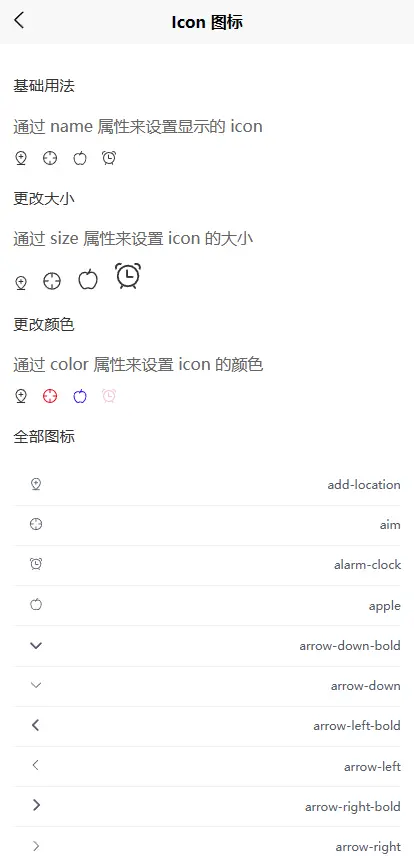
Task: Go back using the header arrow
Action: (20, 21)
